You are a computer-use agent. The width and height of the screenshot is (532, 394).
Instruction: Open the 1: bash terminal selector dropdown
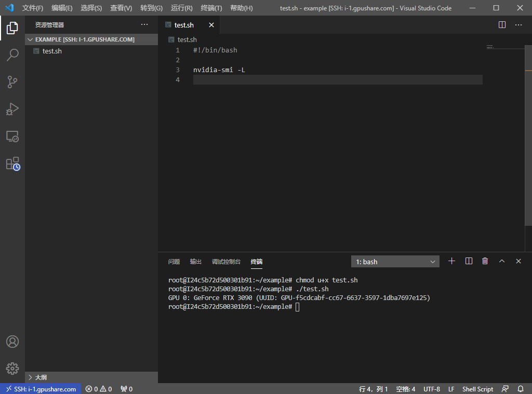click(x=395, y=262)
